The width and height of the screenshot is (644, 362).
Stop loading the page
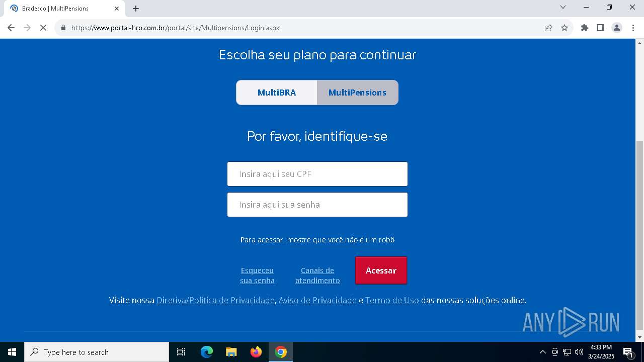pos(43,28)
